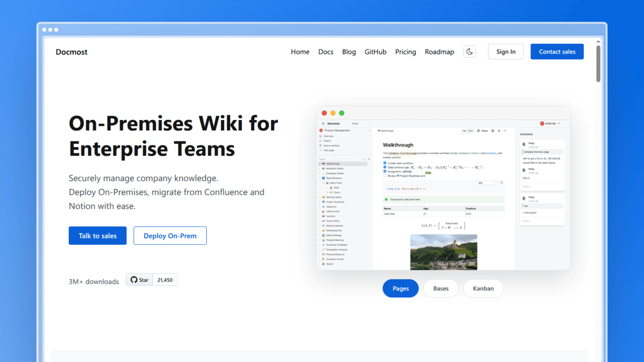Uncheck the 'Assigned to @Philip' checkbox
The width and height of the screenshot is (644, 362).
coord(385,171)
